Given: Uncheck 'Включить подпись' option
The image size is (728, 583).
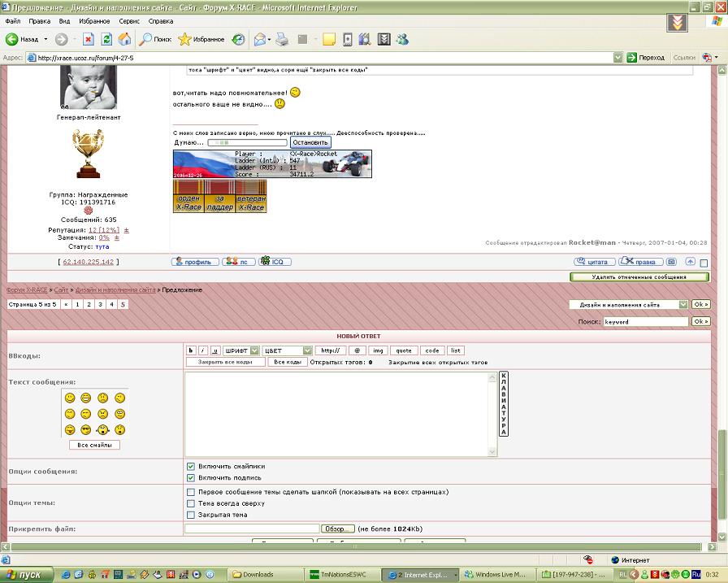Looking at the screenshot, I should point(191,477).
